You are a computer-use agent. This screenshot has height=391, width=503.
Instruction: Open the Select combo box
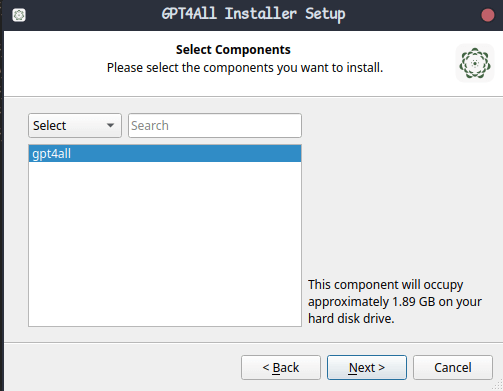tap(75, 126)
